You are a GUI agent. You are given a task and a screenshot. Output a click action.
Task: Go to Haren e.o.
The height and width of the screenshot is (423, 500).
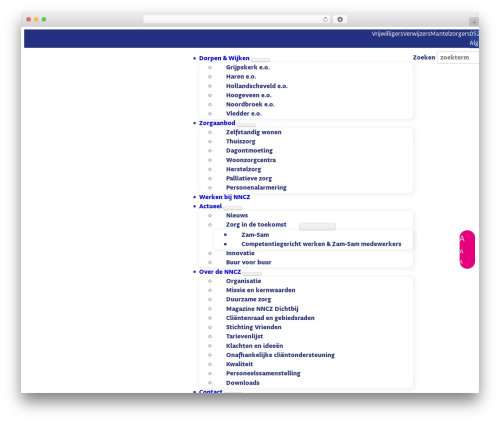point(241,77)
